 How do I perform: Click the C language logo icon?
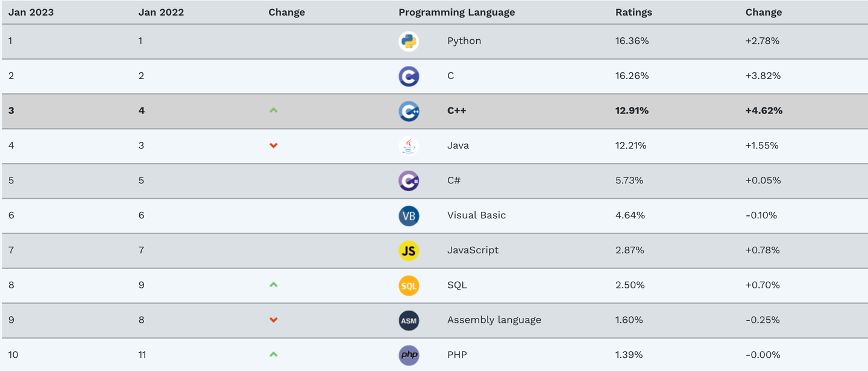coord(409,76)
